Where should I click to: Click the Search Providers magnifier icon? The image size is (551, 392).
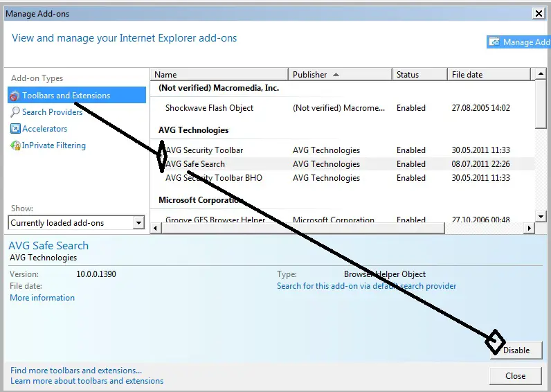(x=15, y=112)
